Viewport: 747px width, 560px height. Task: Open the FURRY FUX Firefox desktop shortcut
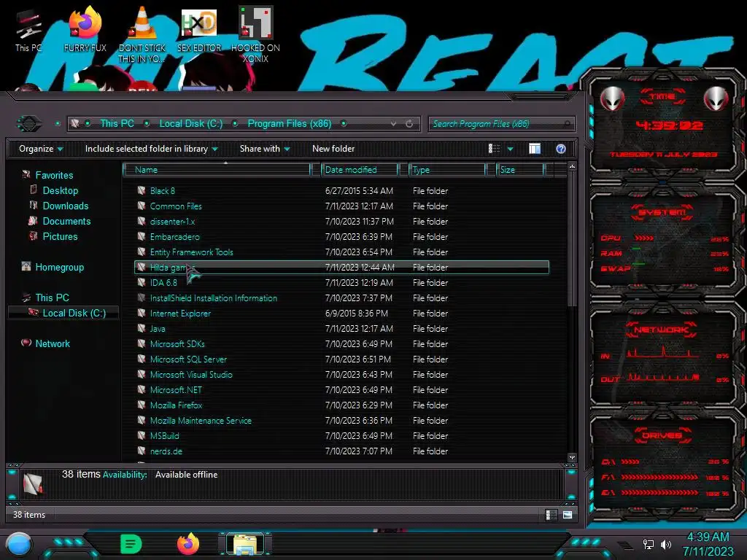[x=85, y=29]
